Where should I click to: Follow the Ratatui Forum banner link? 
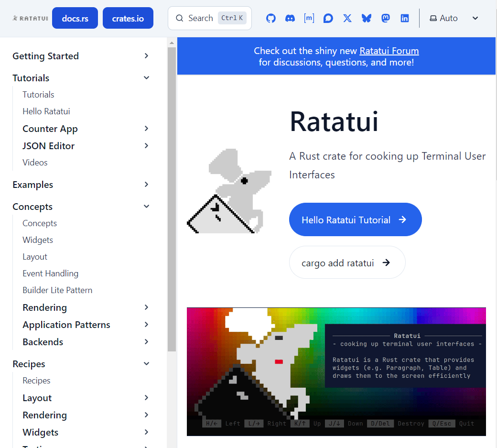coord(389,51)
